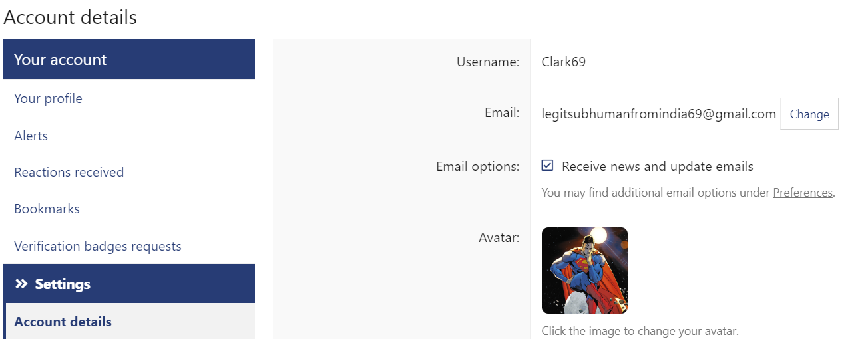This screenshot has width=868, height=339.
Task: Go to Alerts in the sidebar
Action: pos(31,136)
